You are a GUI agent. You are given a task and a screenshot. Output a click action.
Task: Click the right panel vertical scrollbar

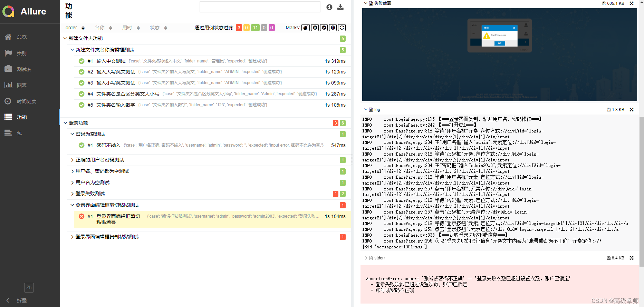point(642,191)
